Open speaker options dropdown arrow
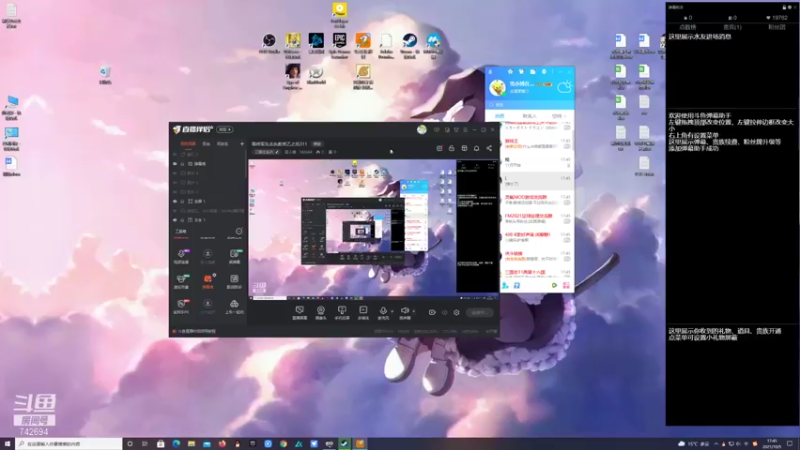The image size is (800, 450). (413, 311)
